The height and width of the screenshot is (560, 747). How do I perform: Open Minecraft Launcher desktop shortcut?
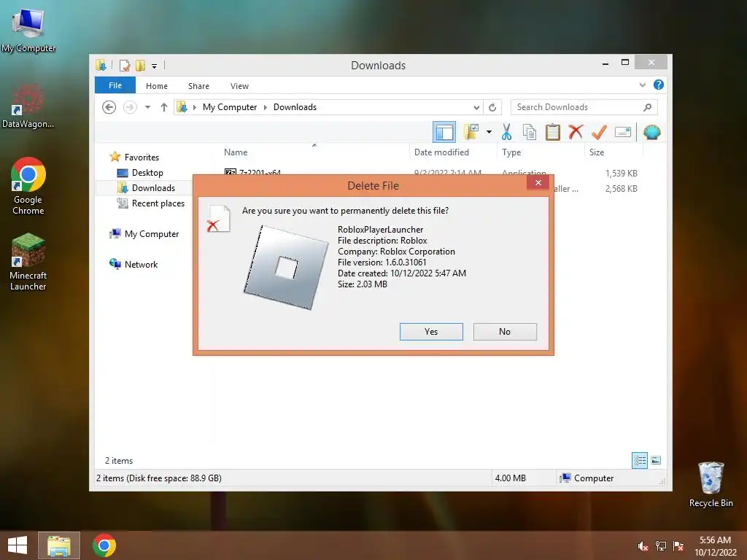pos(28,262)
